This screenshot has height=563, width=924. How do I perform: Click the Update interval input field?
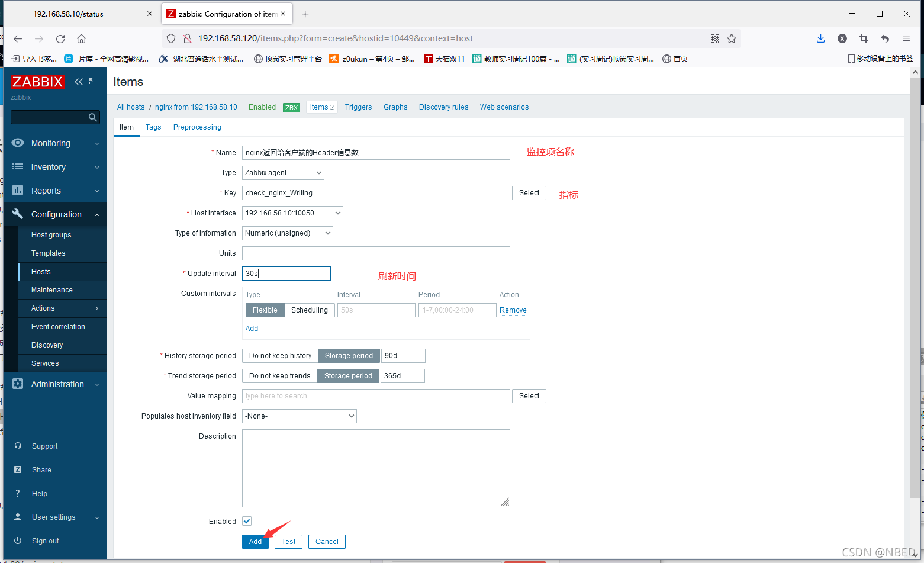[286, 273]
